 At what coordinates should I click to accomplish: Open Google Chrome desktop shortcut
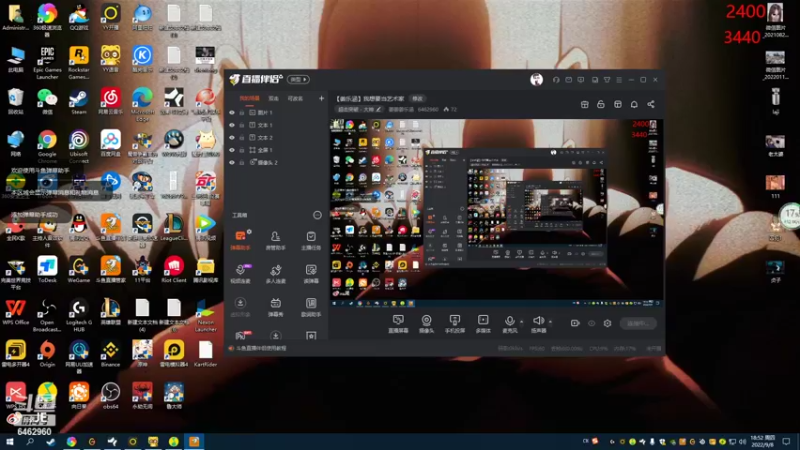click(x=47, y=147)
